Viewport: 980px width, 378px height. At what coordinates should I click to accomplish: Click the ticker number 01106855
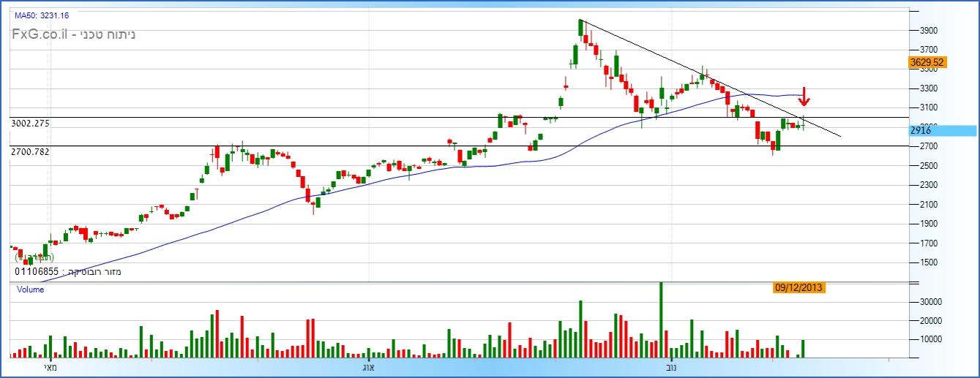[x=37, y=272]
